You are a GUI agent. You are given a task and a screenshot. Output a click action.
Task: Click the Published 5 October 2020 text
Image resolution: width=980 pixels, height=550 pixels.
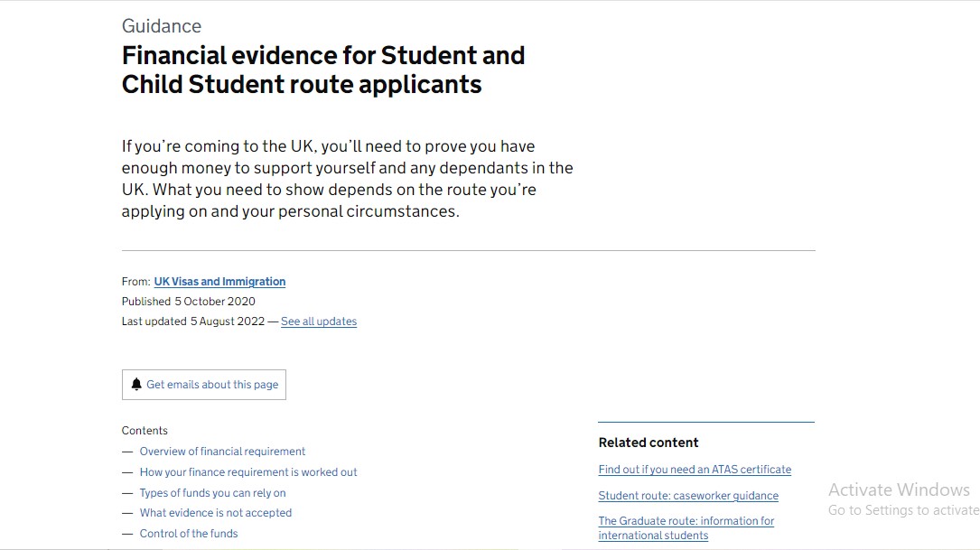[189, 302]
